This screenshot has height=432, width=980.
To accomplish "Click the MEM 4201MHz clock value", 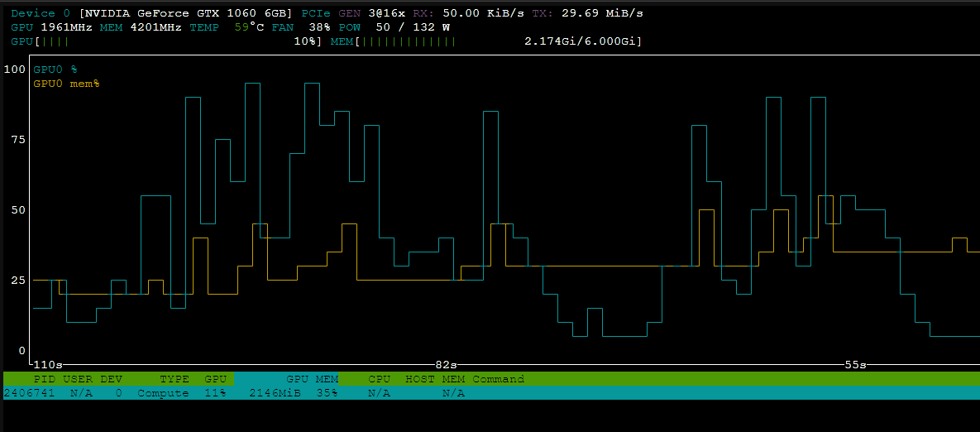I will pos(142,27).
